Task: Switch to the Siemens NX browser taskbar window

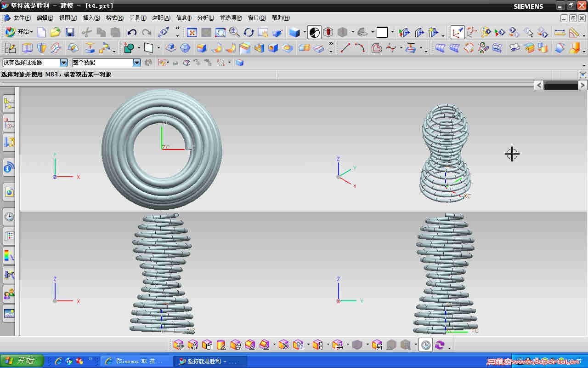Action: coord(136,361)
